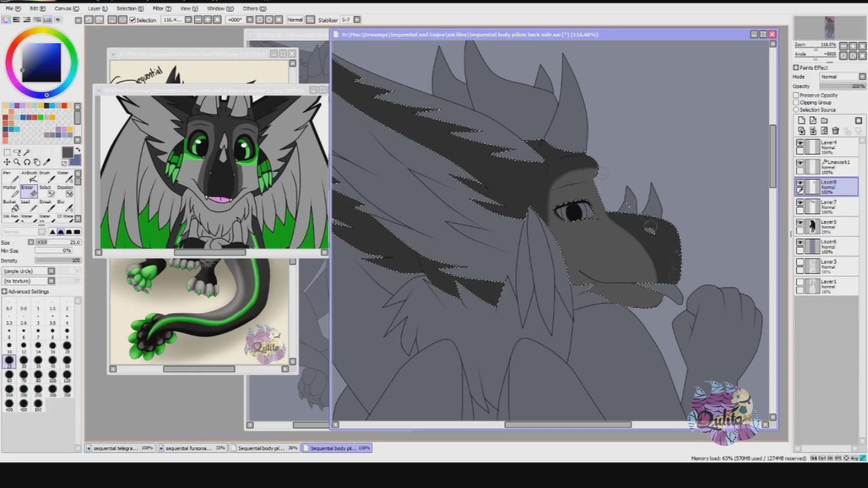Screen dimensions: 868x488
Task: Open the layer Mode dropdown set to Normal
Action: pyautogui.click(x=843, y=77)
